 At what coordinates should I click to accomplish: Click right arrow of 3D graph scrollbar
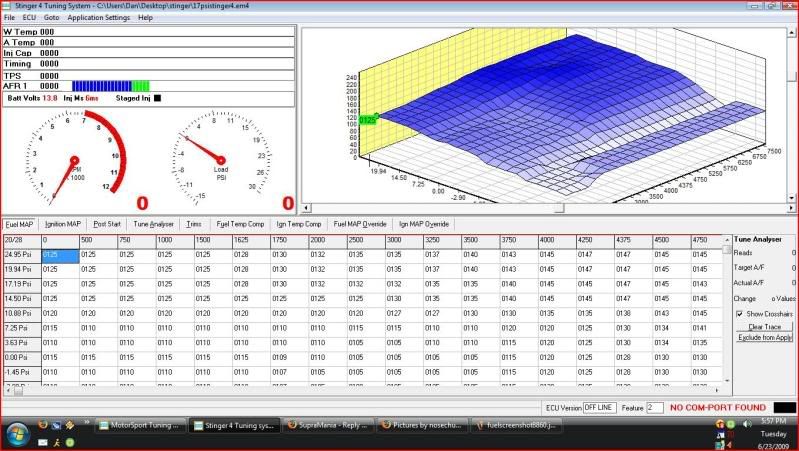coord(791,208)
